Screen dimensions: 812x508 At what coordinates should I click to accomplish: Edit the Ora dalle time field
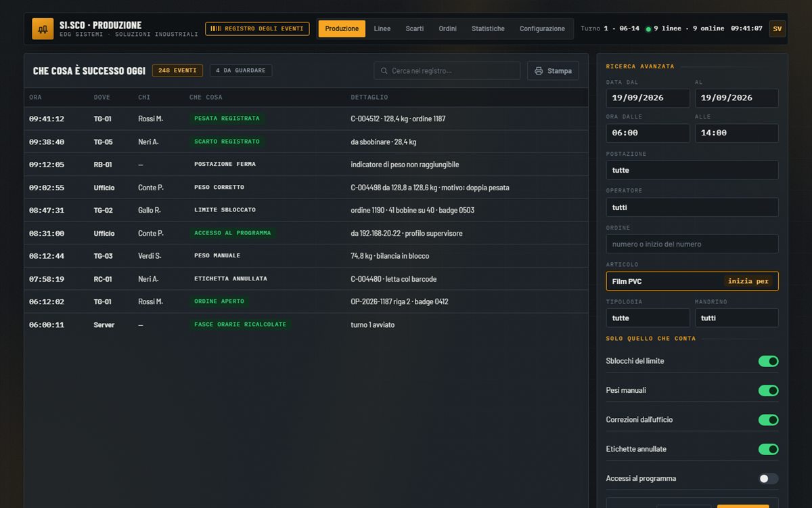[x=648, y=133]
